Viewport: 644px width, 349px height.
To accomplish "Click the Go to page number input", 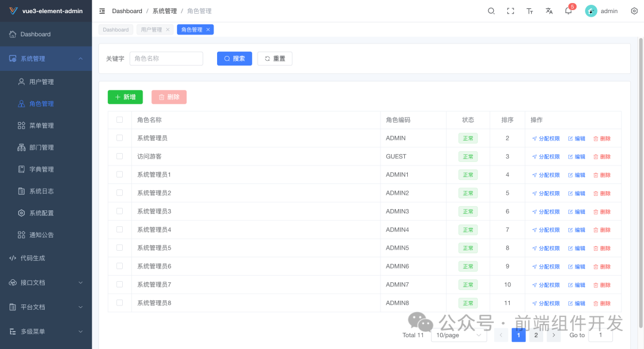I will [x=600, y=335].
